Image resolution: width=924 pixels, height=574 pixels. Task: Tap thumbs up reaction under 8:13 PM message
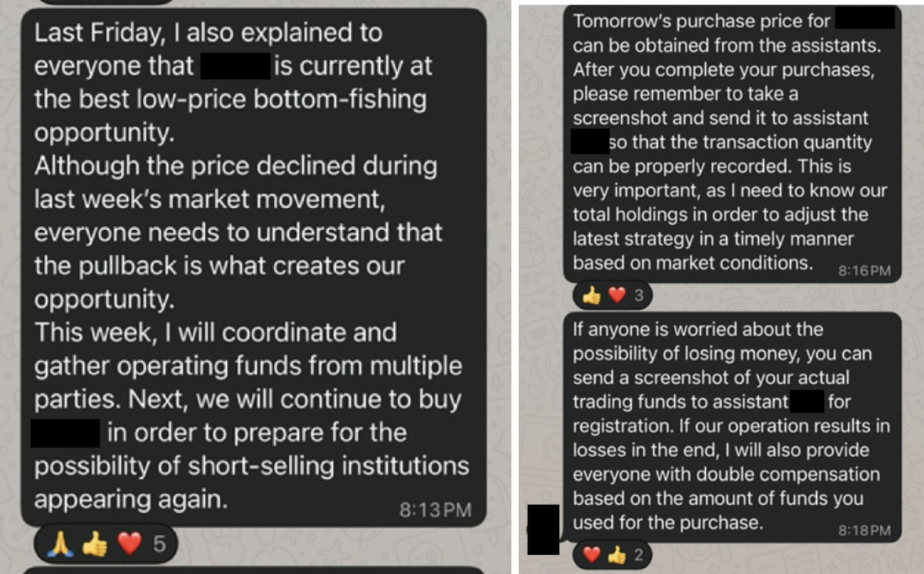(94, 545)
